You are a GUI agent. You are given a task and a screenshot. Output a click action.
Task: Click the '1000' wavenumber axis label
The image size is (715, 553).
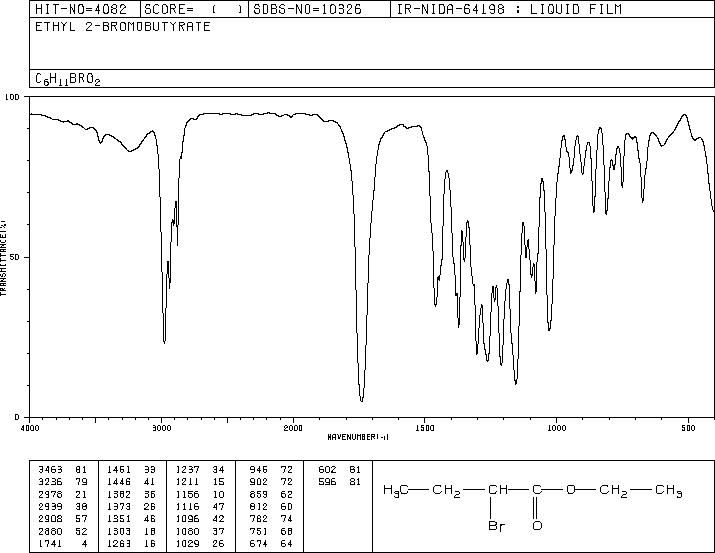point(556,428)
